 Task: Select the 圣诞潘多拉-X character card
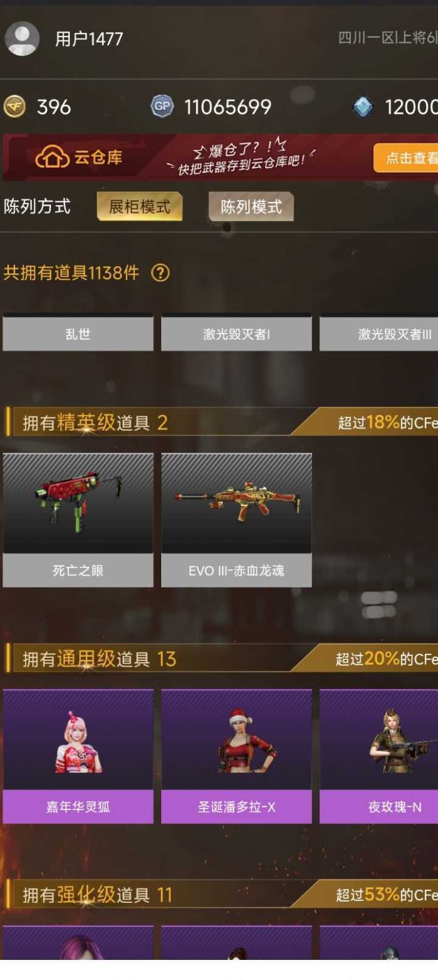[x=237, y=757]
